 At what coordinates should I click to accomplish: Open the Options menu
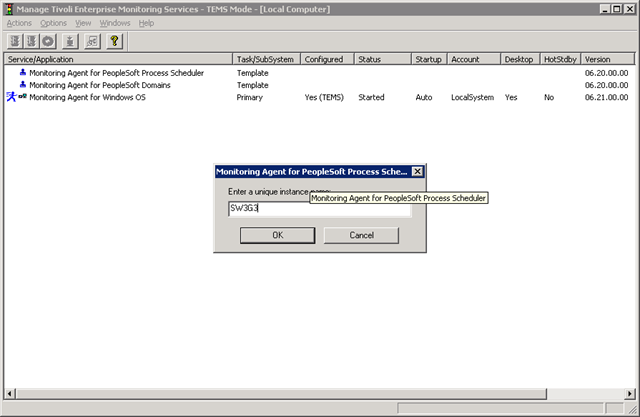pos(53,23)
